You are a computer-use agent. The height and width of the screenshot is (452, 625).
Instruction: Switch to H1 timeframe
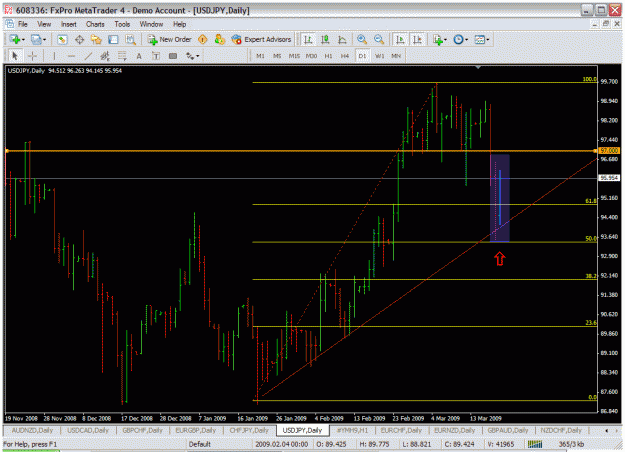[x=328, y=56]
